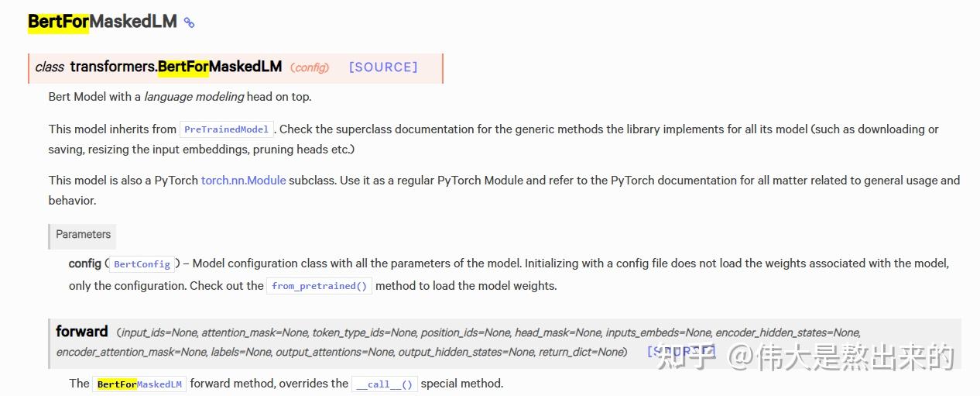Click the BertForMaskedLM page heading
The width and height of the screenshot is (980, 396).
102,22
